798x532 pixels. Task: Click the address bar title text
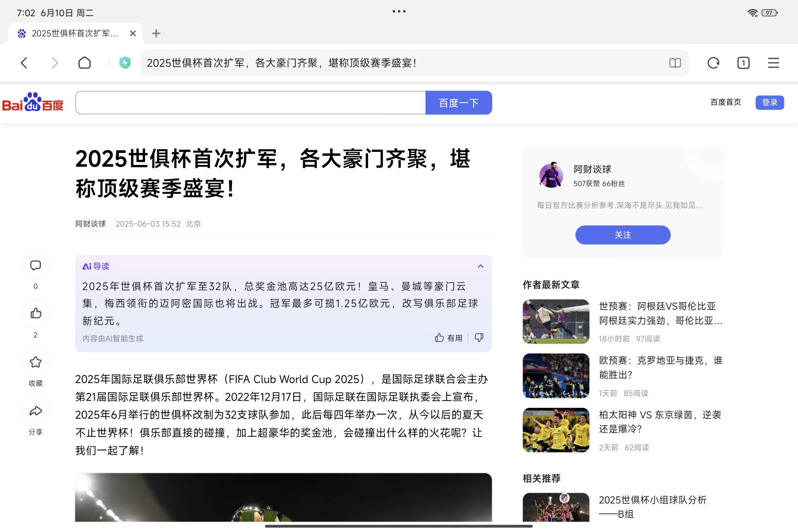click(x=282, y=63)
